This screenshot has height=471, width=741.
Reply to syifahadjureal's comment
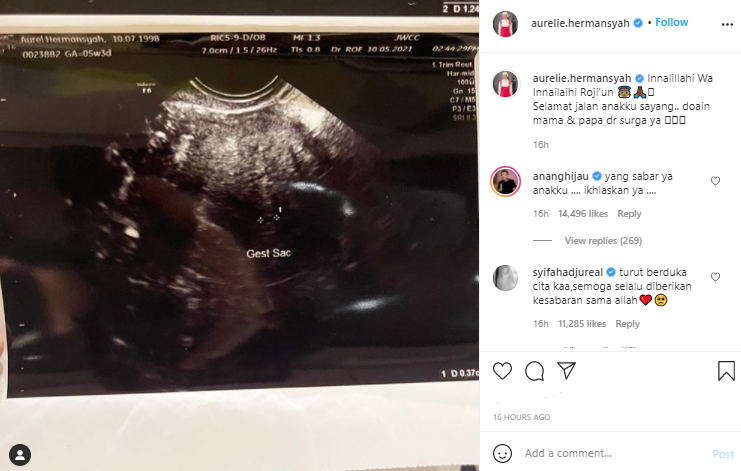tap(627, 324)
